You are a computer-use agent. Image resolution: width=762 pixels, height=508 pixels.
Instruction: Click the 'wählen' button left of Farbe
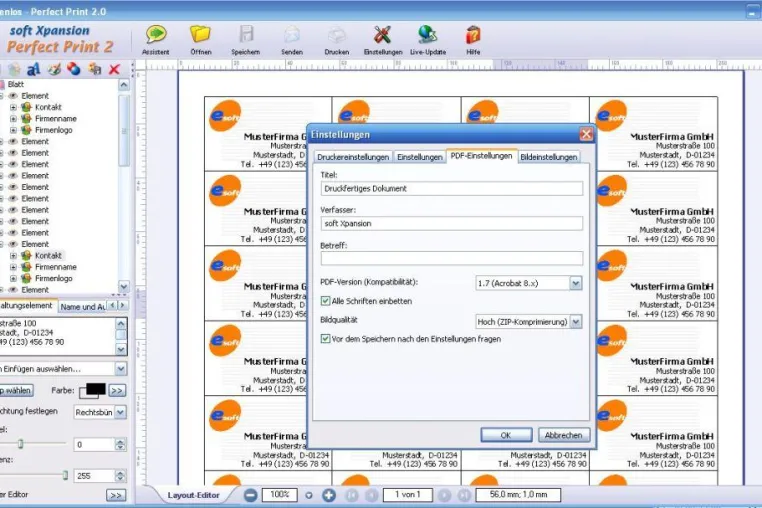(x=16, y=390)
